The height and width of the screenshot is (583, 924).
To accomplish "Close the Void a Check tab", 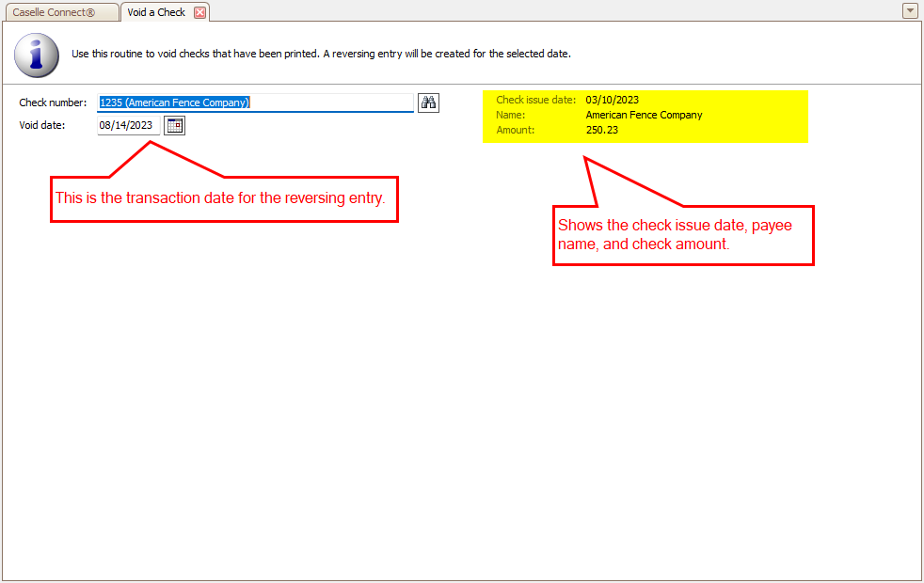I will click(199, 12).
